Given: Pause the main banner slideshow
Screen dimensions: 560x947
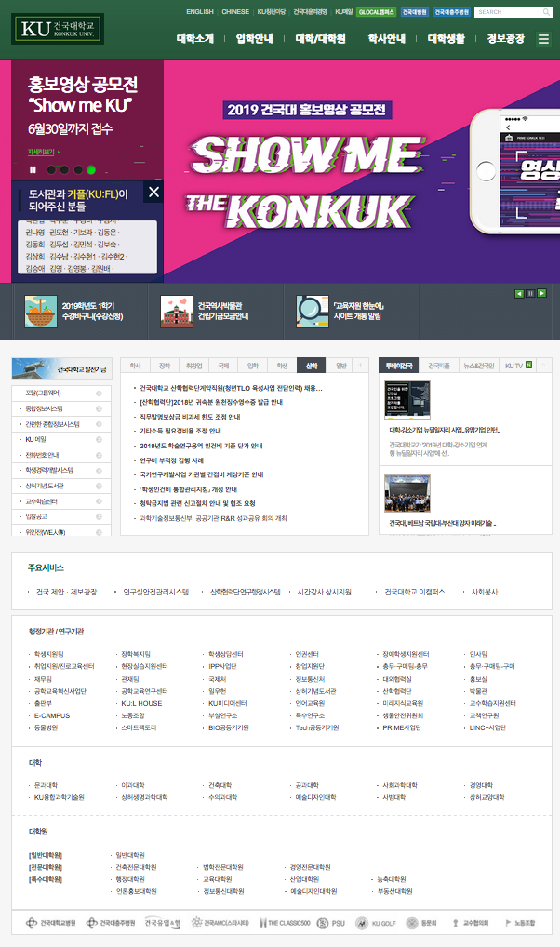Looking at the screenshot, I should (33, 169).
